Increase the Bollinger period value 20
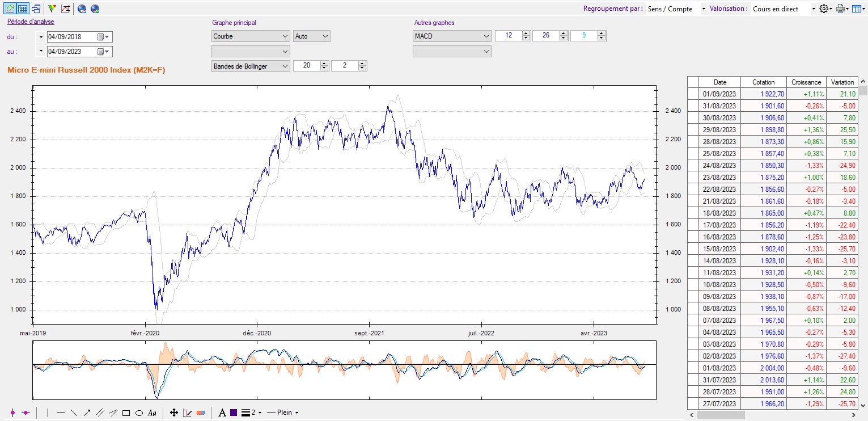This screenshot has width=868, height=421. coord(324,64)
